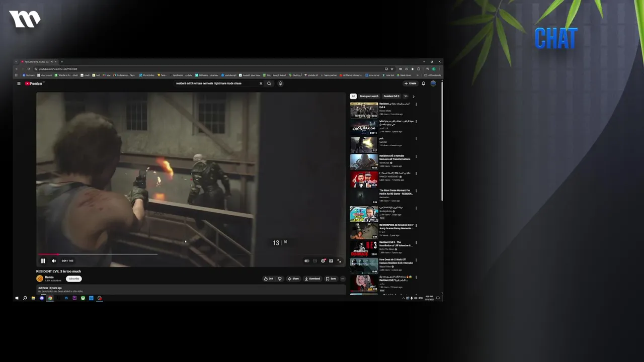Screen dimensions: 644x362
Task: Open the Windows Start menu
Action: (17, 298)
